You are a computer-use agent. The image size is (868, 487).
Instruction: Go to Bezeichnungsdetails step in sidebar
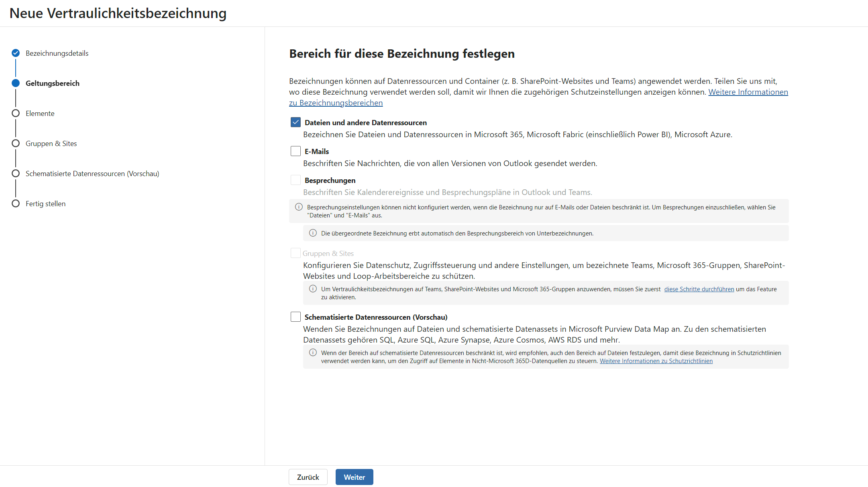click(57, 53)
